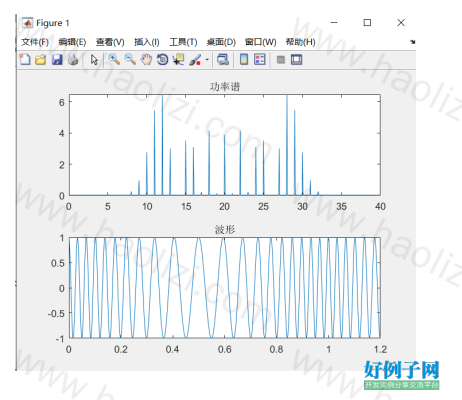
Task: Minimize the Figure 1 window
Action: [x=334, y=23]
